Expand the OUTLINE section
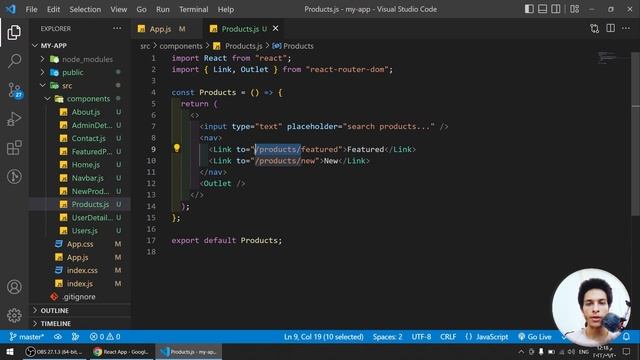The width and height of the screenshot is (640, 360). pos(80,311)
